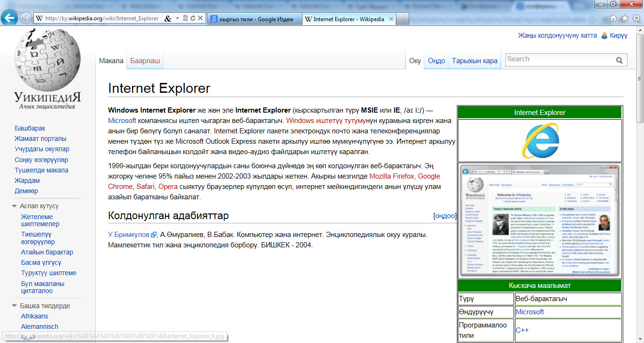Open the C++ link in infobox
This screenshot has width=644, height=343.
click(522, 330)
